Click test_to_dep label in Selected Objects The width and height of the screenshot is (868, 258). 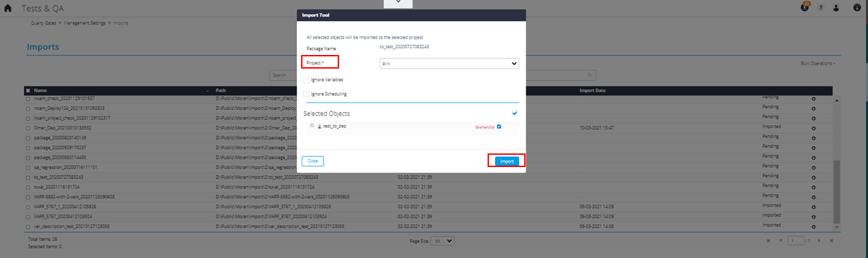(335, 126)
